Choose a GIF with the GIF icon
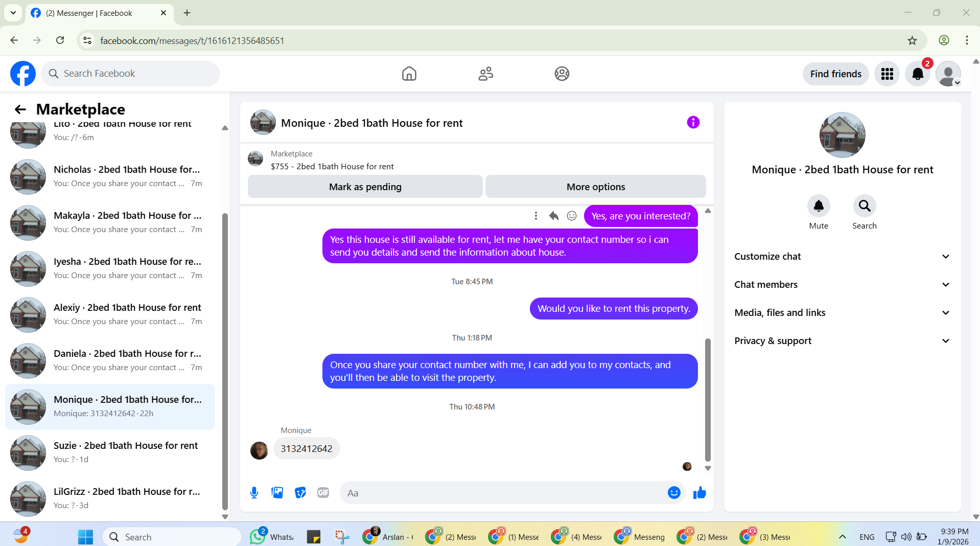This screenshot has height=546, width=980. click(x=323, y=493)
